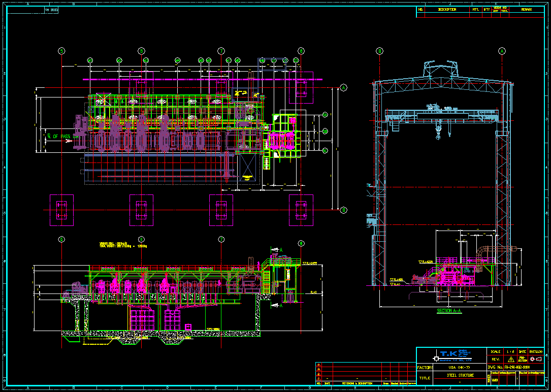Select grid bubble B in the plan view
Viewport: 551px width, 392px height.
pyautogui.click(x=344, y=210)
